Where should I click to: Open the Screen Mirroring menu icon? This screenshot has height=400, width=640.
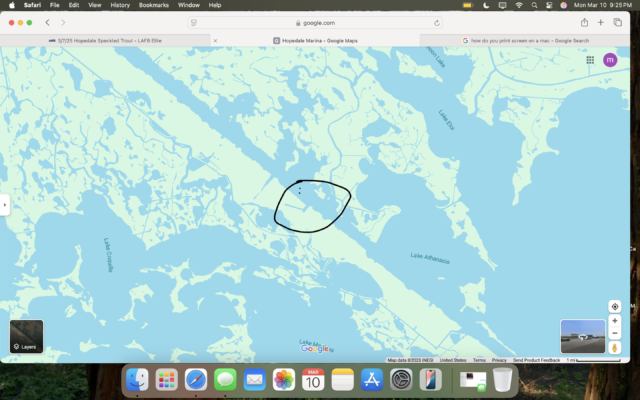point(502,5)
